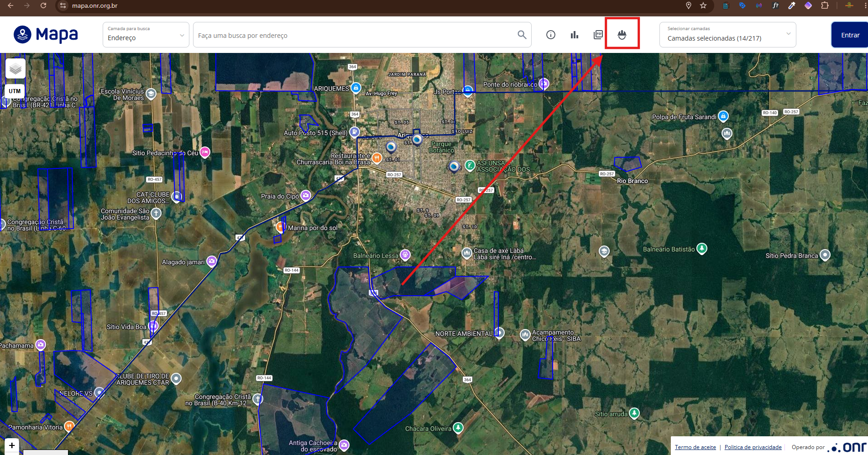Click the Entrar button
868x455 pixels.
point(850,35)
